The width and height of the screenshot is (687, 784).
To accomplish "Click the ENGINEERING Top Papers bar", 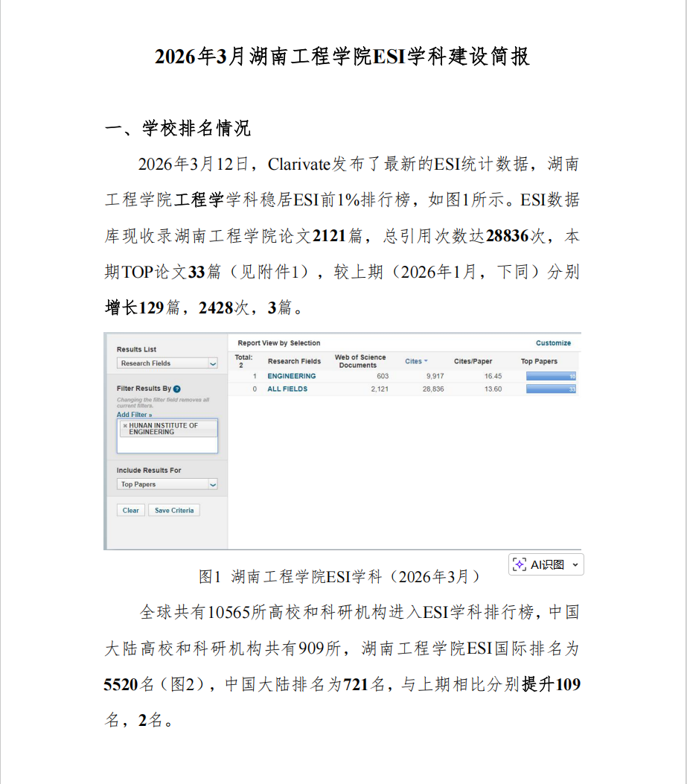I will point(551,376).
